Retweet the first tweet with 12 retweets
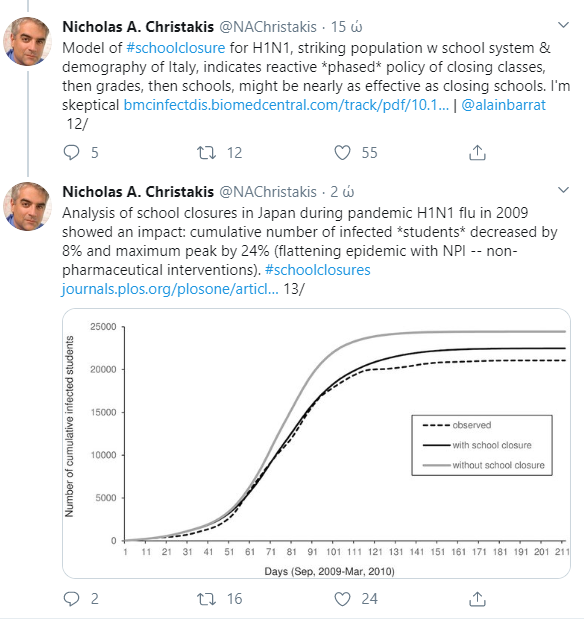The width and height of the screenshot is (584, 624). point(207,153)
